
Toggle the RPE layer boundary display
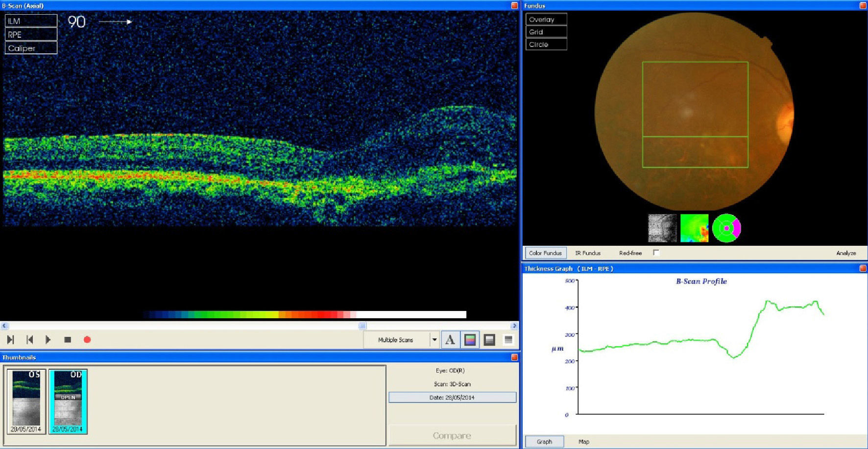click(x=31, y=35)
